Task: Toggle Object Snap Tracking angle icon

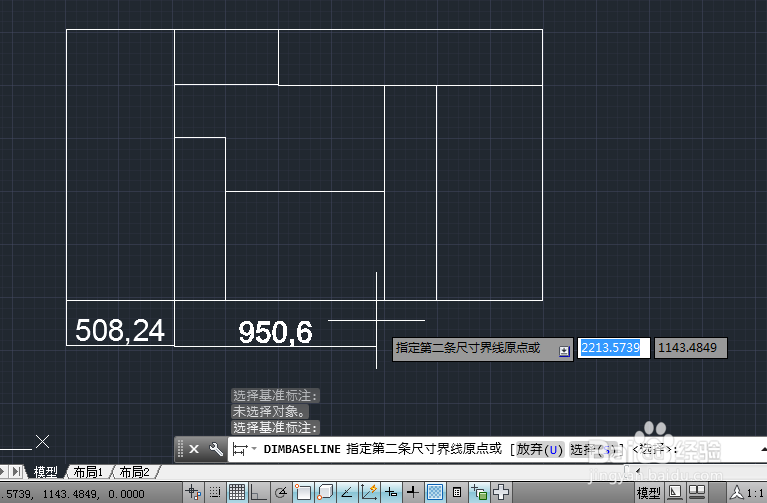Action: tap(347, 492)
